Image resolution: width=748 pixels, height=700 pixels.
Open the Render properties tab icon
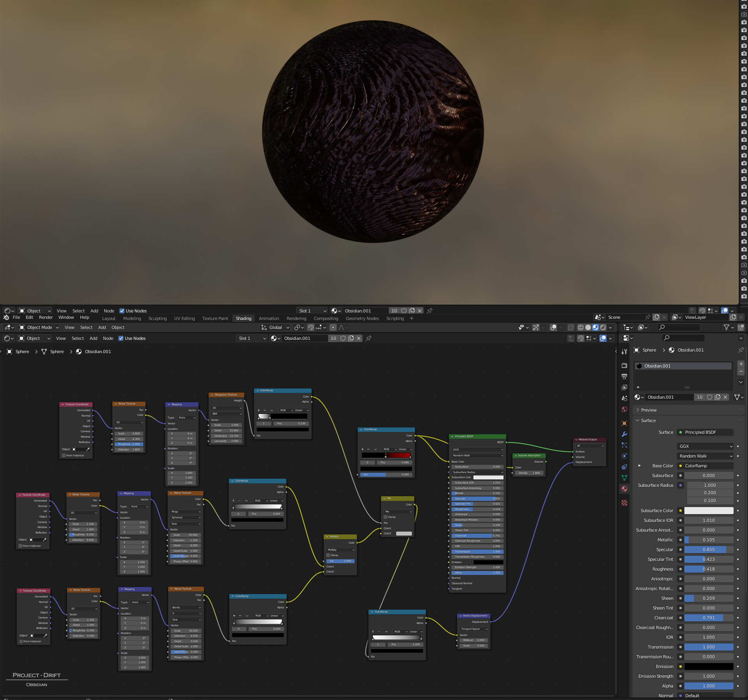pos(624,366)
